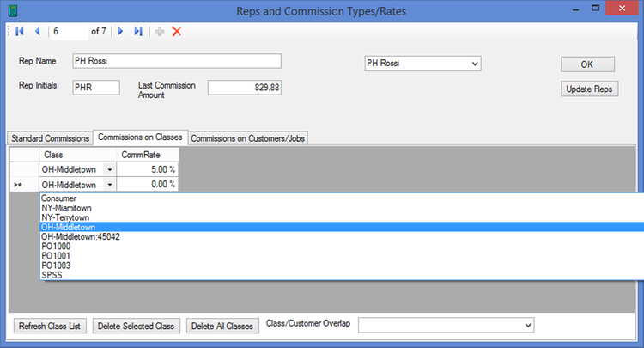The image size is (644, 348).
Task: Click the OK button
Action: [x=587, y=64]
